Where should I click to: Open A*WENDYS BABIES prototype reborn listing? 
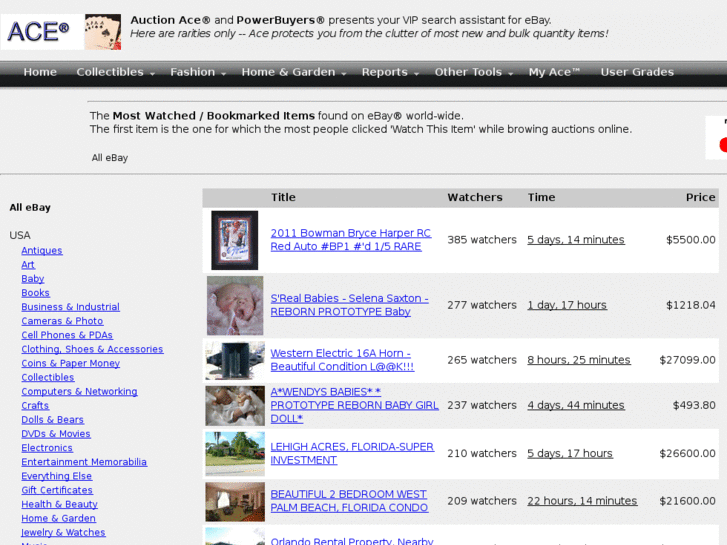coord(354,405)
